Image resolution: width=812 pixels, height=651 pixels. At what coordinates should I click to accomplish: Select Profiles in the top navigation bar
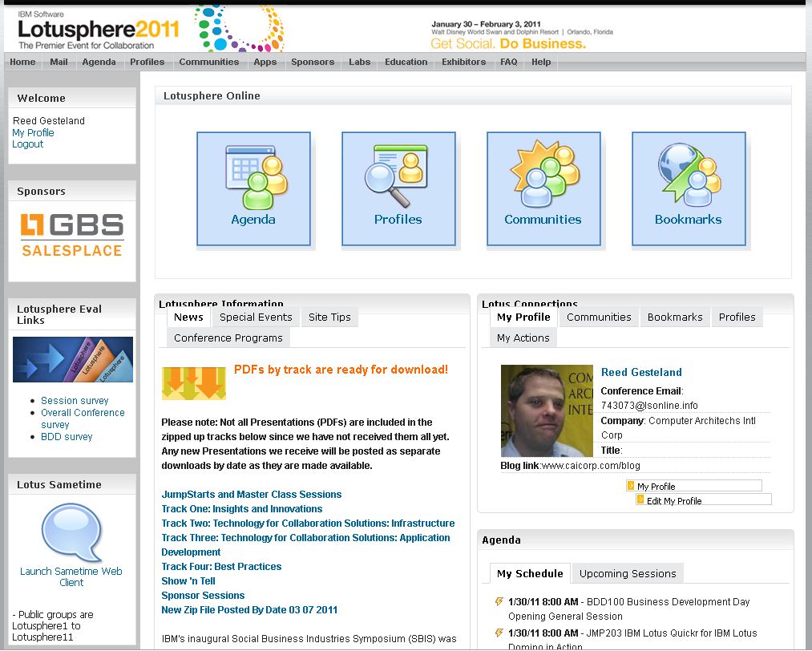coord(147,62)
